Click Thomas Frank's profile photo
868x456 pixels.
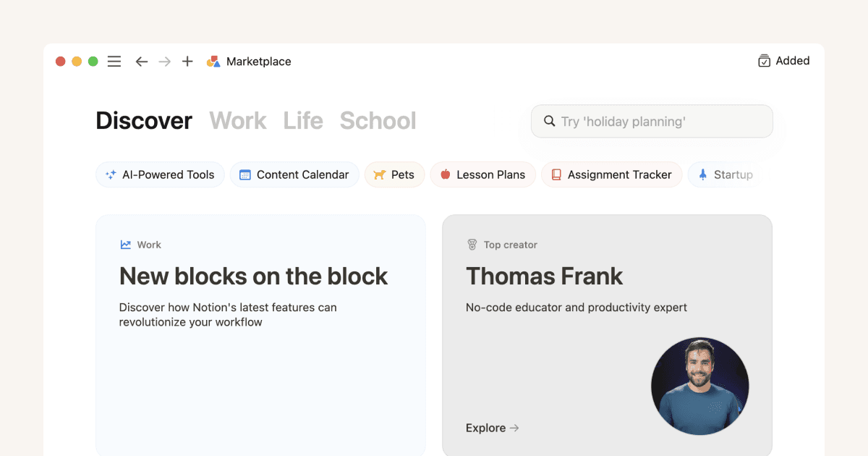tap(699, 386)
